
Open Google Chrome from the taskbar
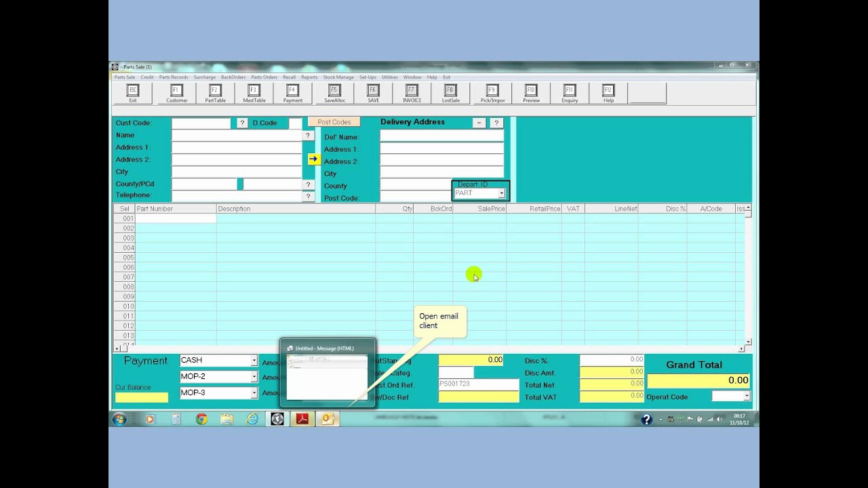pyautogui.click(x=201, y=420)
